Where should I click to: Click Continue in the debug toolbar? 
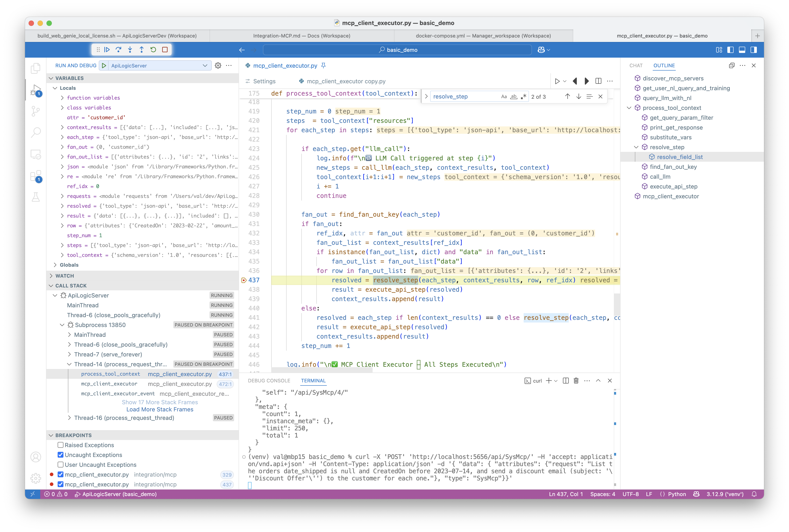coord(107,50)
